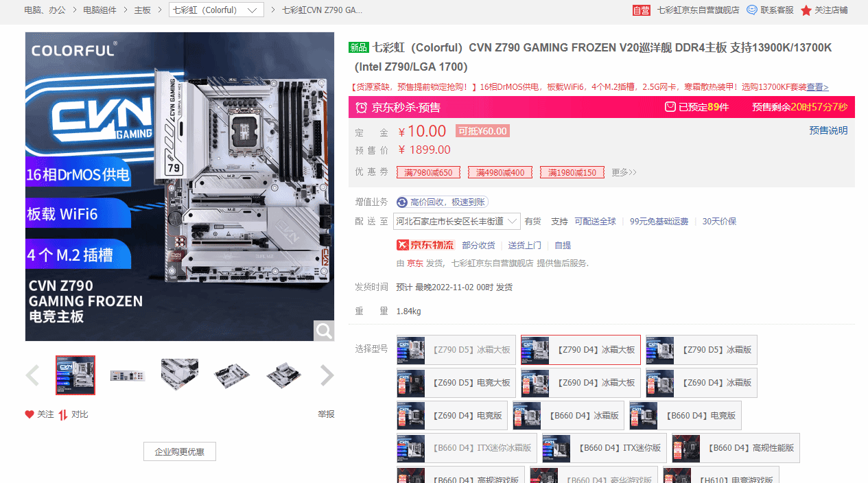
Task: Click 部分收货 link
Action: (x=478, y=245)
